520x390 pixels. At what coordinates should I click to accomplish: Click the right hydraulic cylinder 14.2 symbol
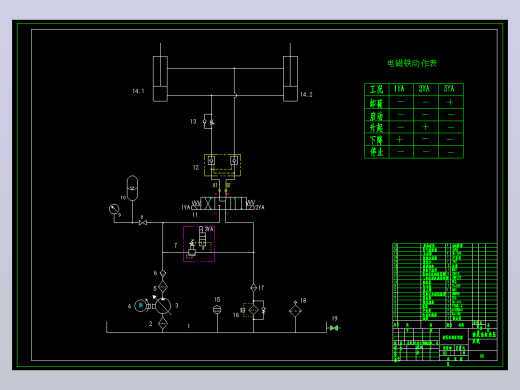(x=290, y=78)
